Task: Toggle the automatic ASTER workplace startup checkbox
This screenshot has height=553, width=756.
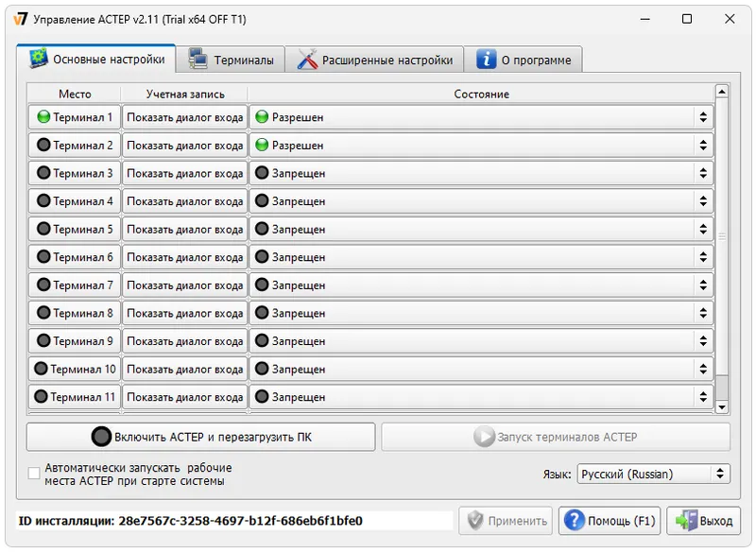Action: point(34,474)
